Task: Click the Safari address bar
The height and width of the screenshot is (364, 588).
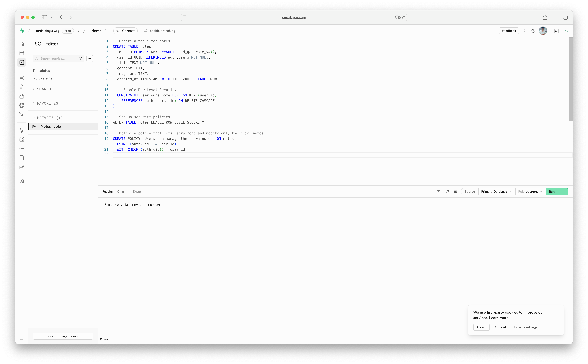Action: (294, 17)
